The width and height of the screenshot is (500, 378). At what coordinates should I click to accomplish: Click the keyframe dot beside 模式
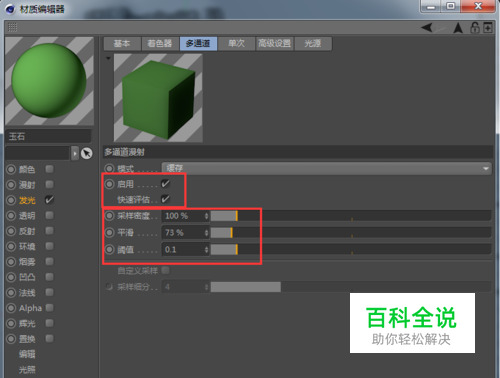tap(109, 169)
